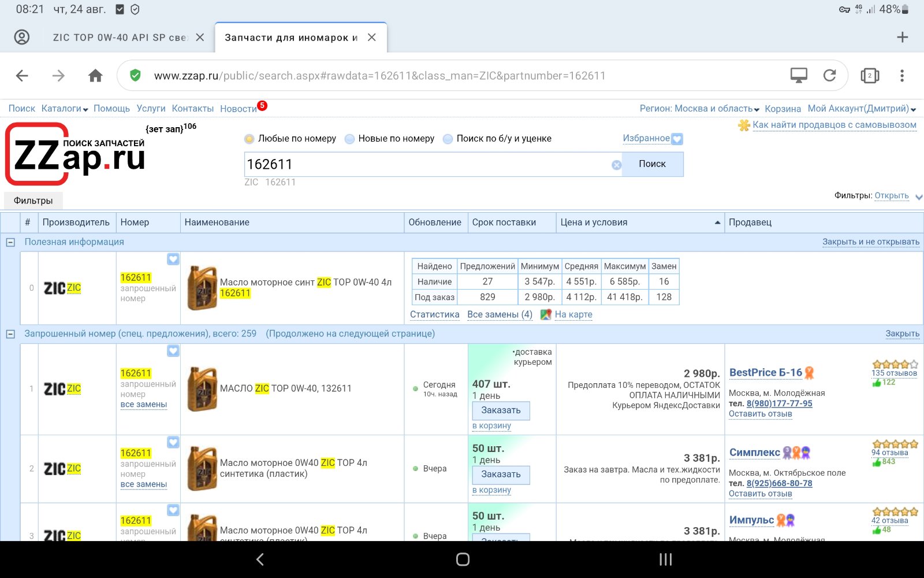Add Симплекс row part to favorites
This screenshot has height=578, width=924.
173,442
